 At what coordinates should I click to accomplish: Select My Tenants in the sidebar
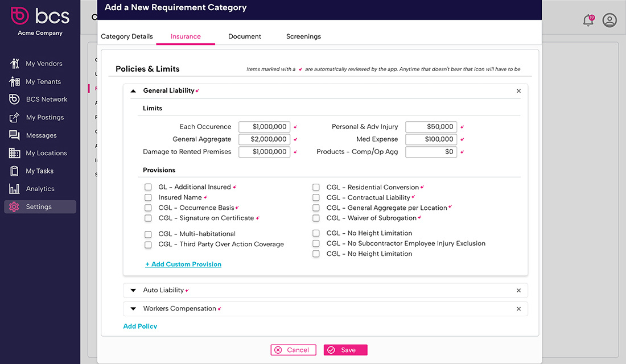click(x=41, y=81)
